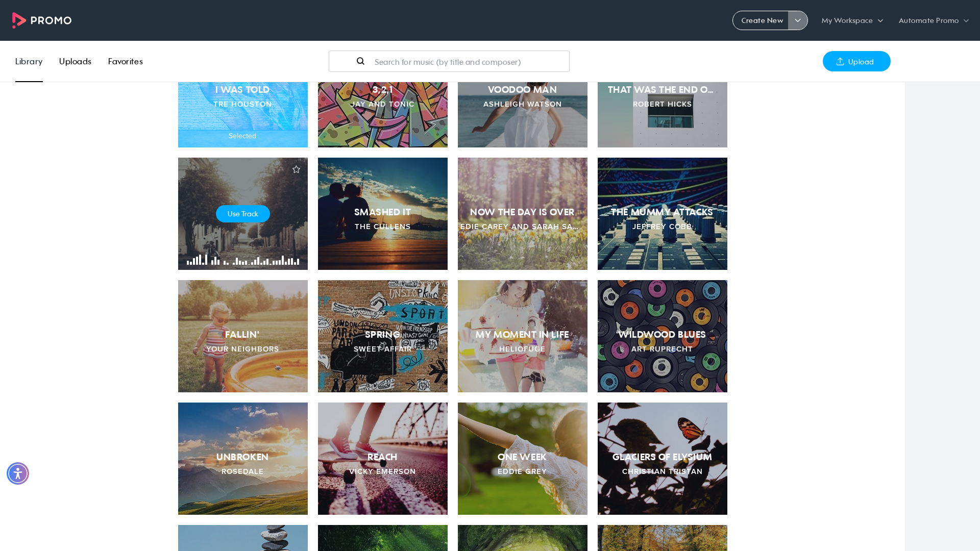
Task: Open the accessibility widget icon
Action: pos(18,473)
